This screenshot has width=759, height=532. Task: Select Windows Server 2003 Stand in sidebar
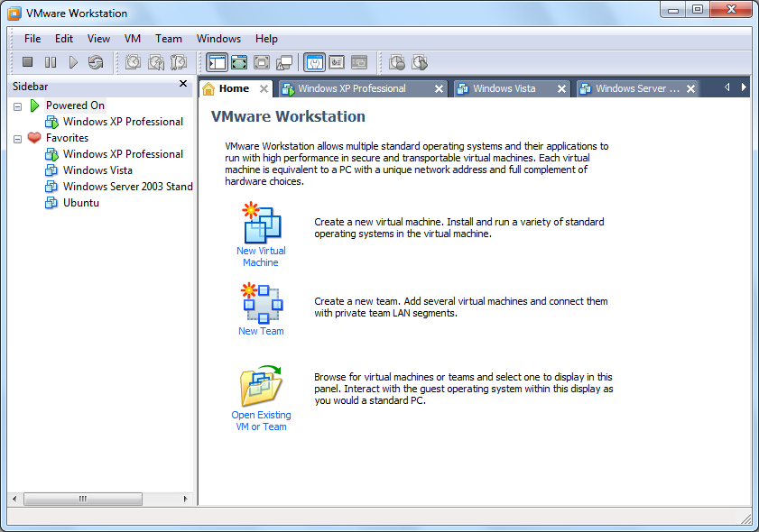point(128,186)
